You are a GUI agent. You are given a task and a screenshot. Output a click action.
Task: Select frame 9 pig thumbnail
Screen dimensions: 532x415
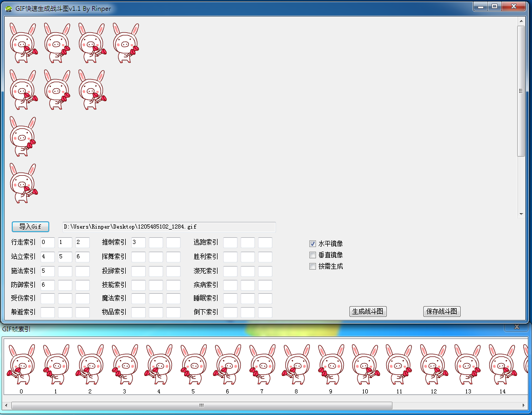coord(330,365)
